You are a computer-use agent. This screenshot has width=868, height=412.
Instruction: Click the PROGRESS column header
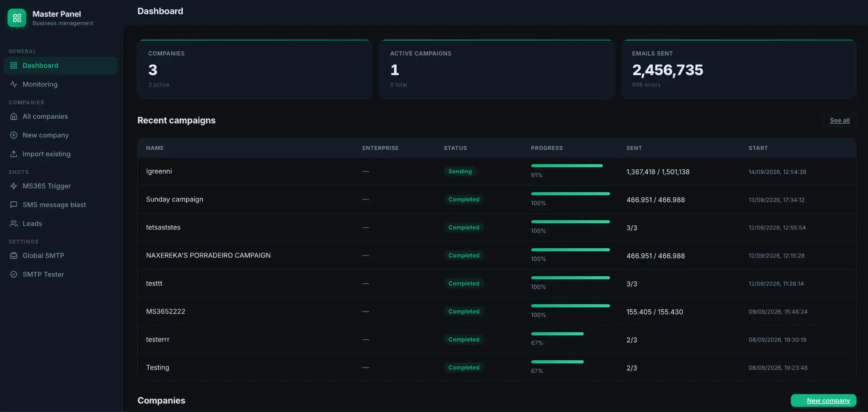[x=547, y=148]
